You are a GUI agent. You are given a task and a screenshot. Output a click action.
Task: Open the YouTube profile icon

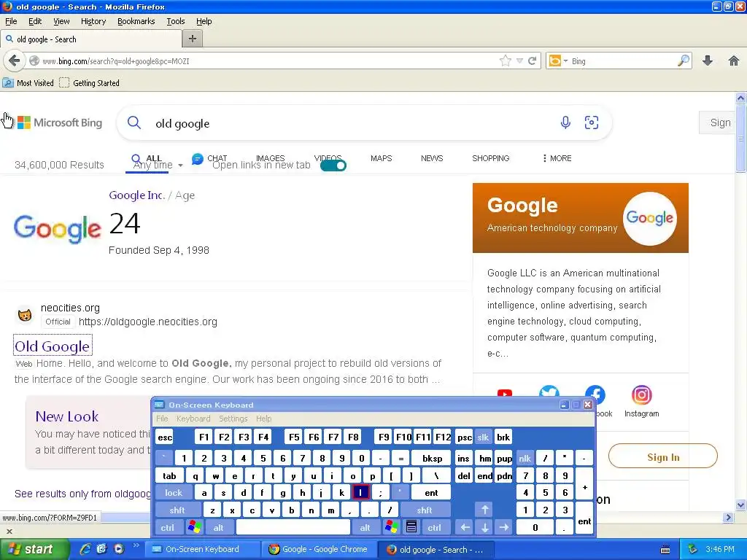(505, 393)
